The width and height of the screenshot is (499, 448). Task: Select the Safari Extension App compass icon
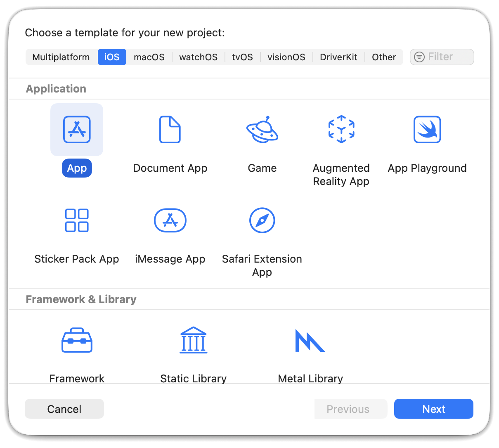point(262,220)
